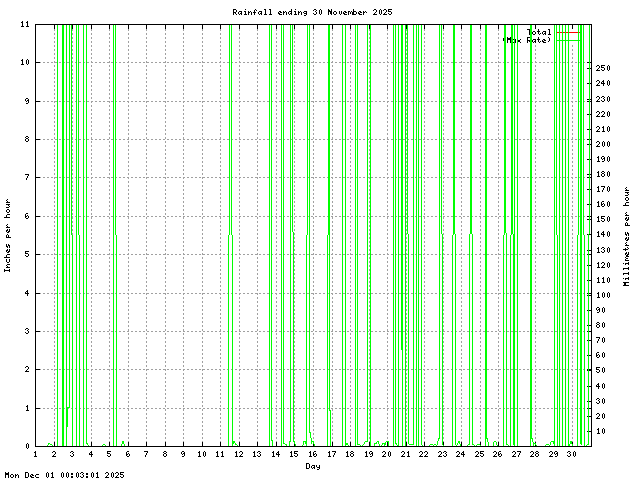
Task: Click the 130 tick on the millimetres axis
Action: 603,250
